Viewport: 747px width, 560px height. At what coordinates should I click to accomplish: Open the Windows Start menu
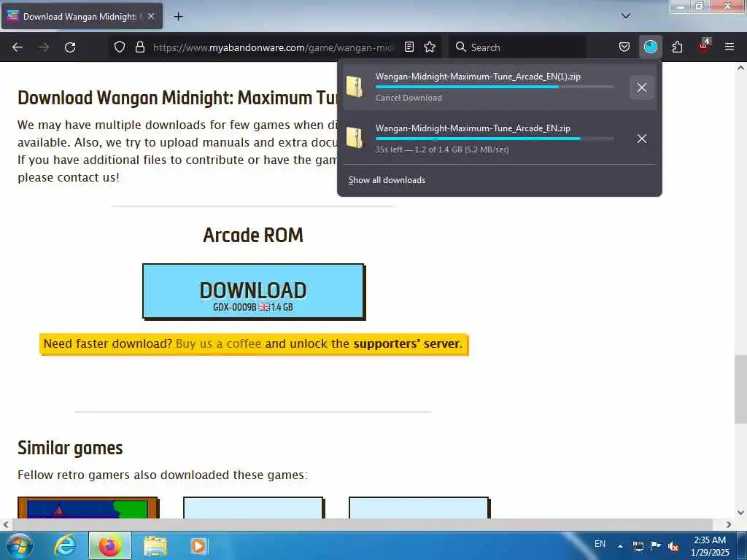[19, 545]
